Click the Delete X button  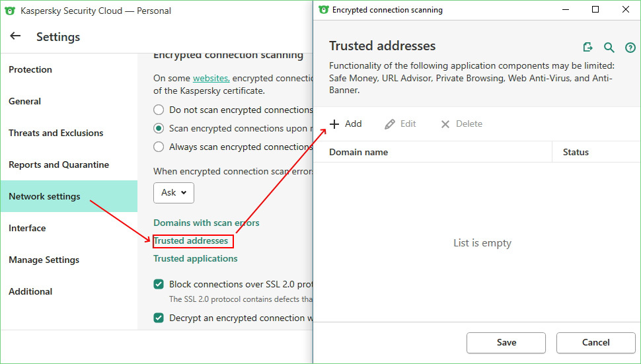point(461,124)
